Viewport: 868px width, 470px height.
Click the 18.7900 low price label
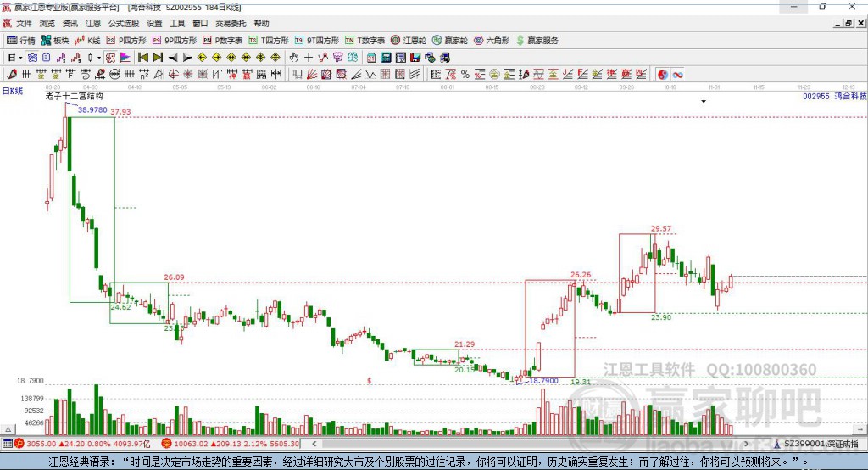[543, 381]
